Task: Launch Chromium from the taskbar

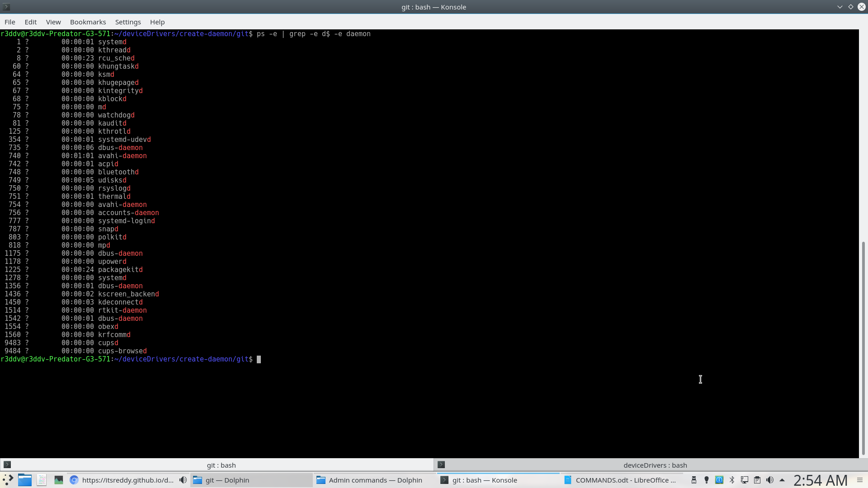Action: tap(74, 480)
